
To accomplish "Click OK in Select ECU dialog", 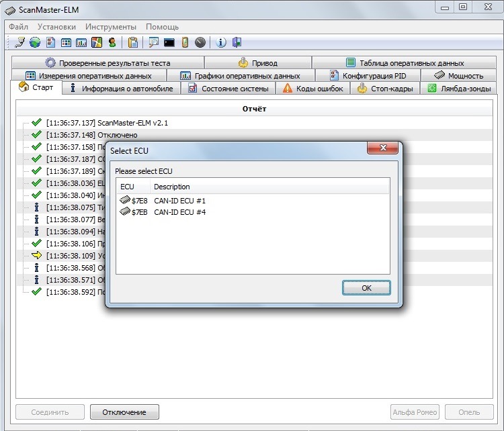I will [x=366, y=288].
